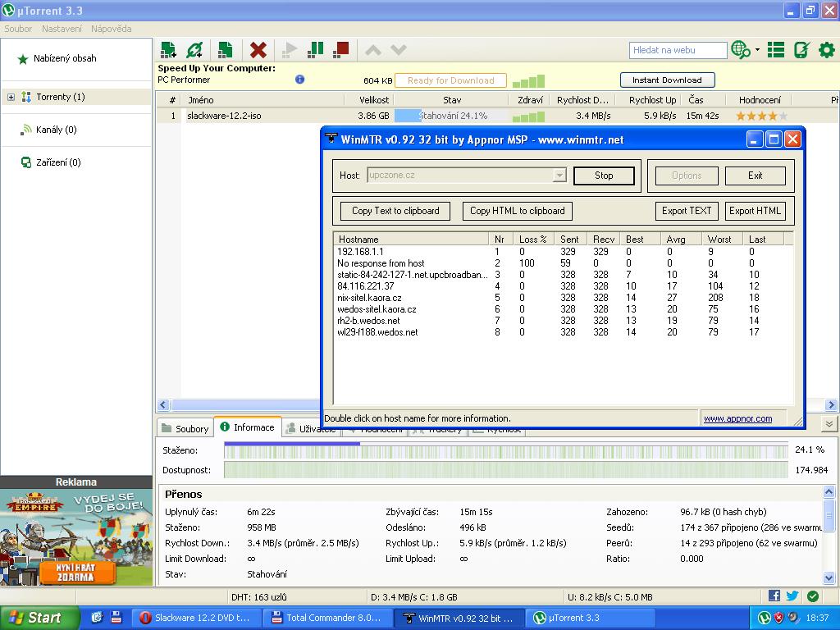Click the Options button in WinMTR
The height and width of the screenshot is (630, 840).
[687, 176]
